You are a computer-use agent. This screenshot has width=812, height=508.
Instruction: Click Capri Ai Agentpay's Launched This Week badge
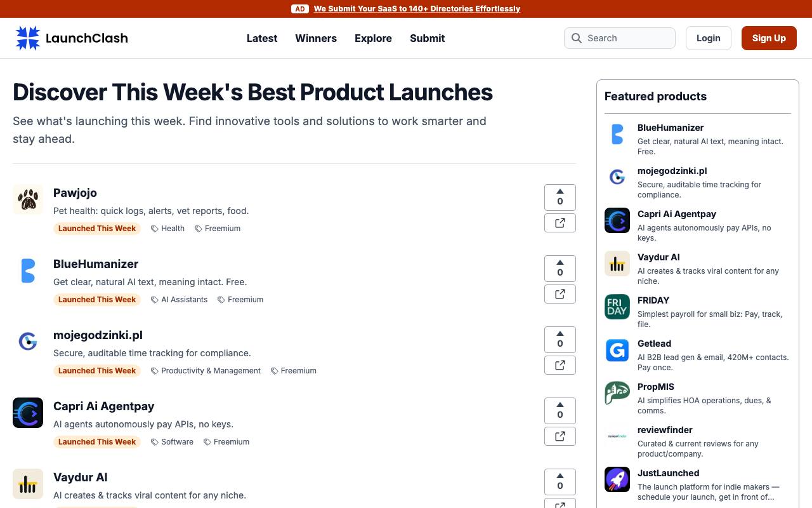tap(97, 442)
